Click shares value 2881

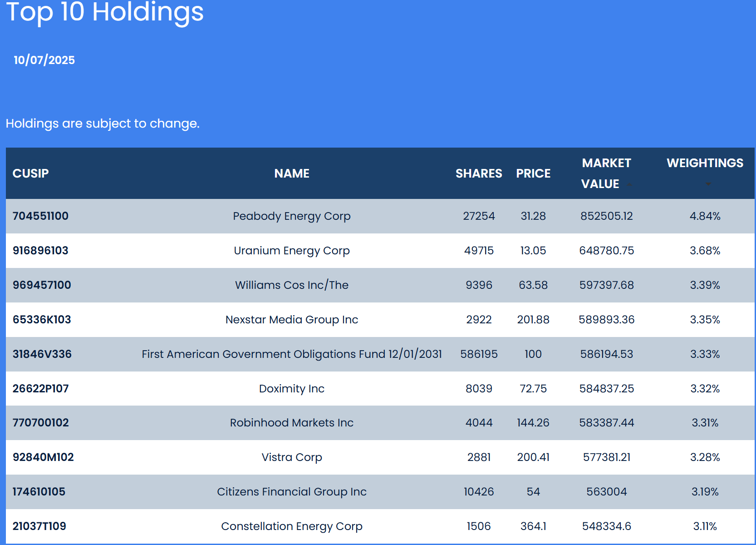[479, 457]
